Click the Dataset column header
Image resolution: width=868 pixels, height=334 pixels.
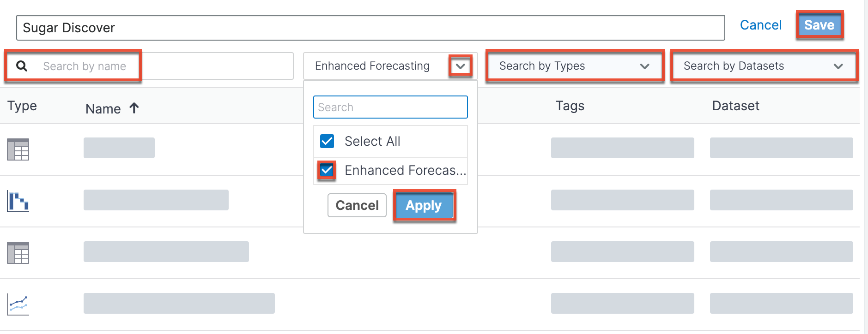click(735, 106)
